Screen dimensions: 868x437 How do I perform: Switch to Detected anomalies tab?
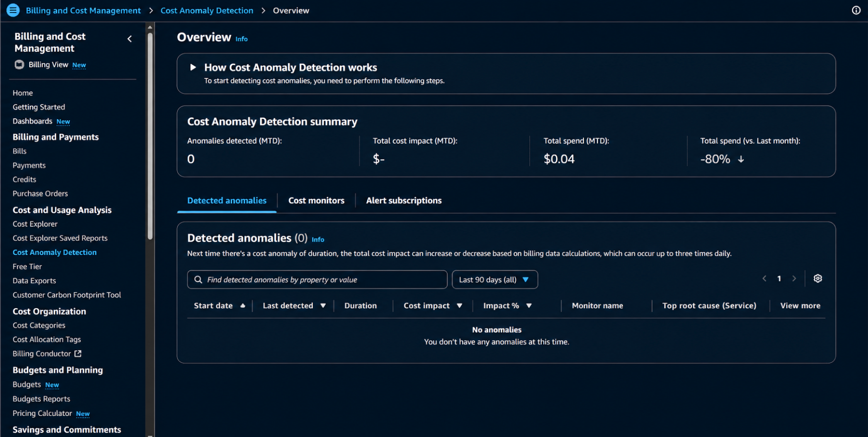point(227,200)
